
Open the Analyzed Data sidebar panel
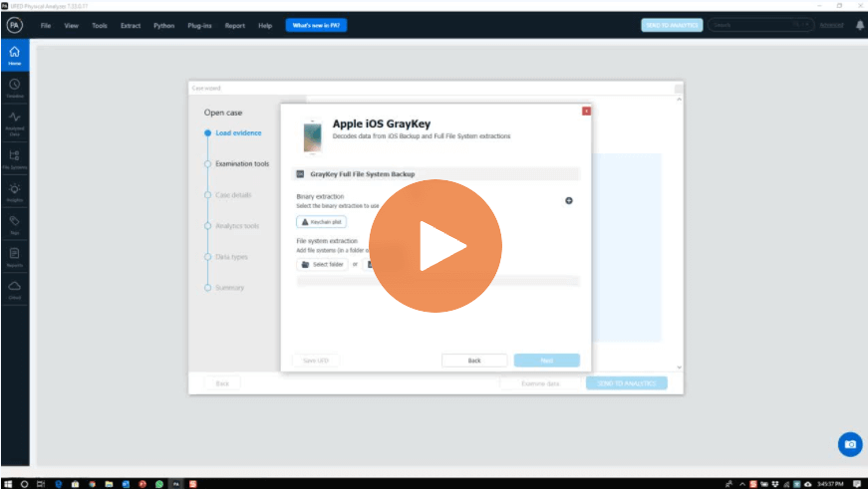(x=15, y=122)
